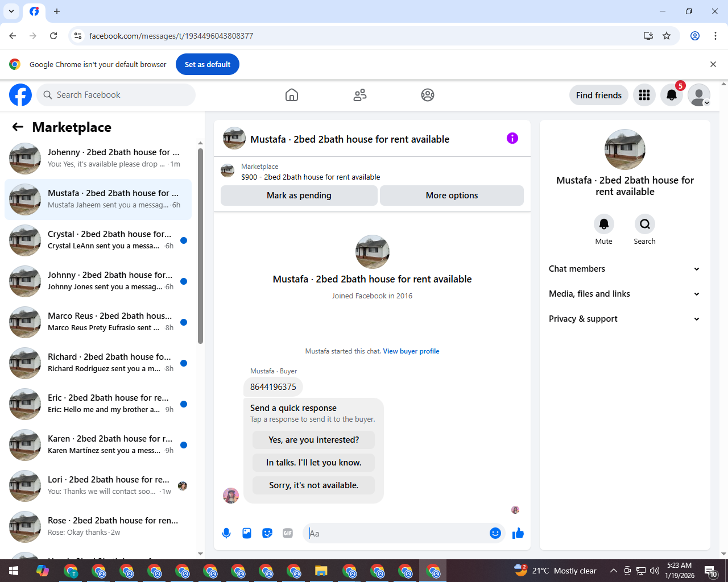Click the back arrow next to Marketplace
The image size is (728, 582).
click(18, 127)
